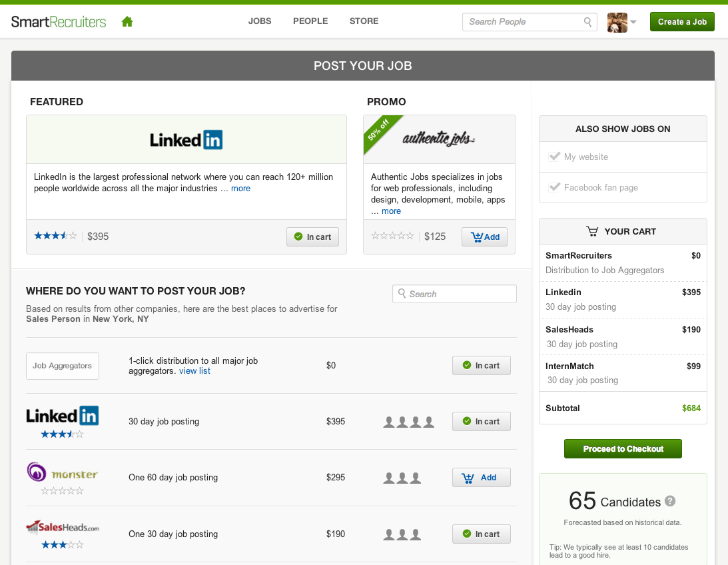
Task: Click the Monster logo
Action: point(62,472)
